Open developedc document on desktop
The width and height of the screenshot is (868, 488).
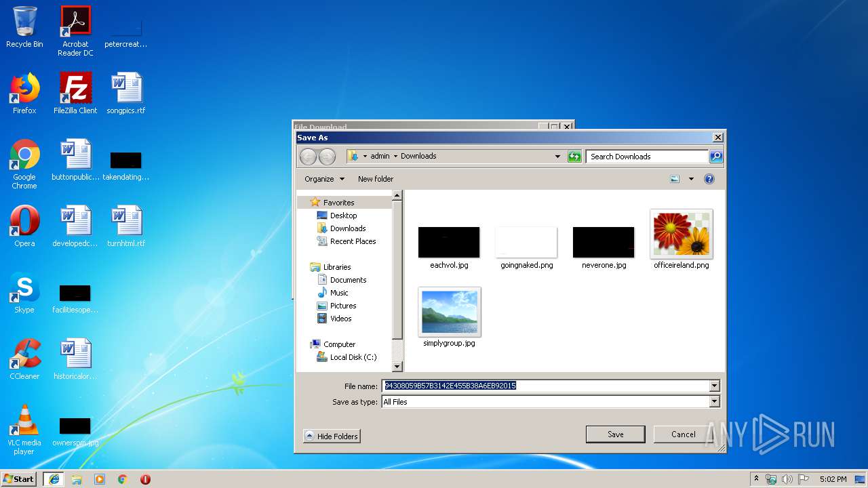(x=75, y=226)
